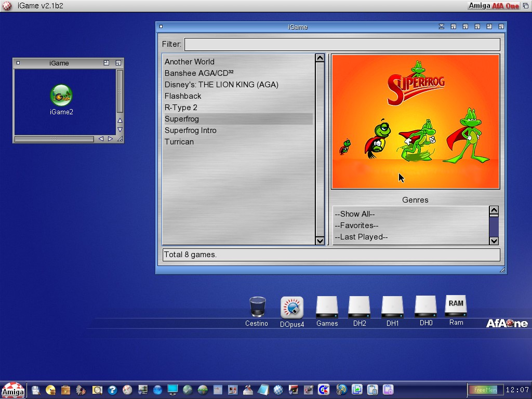The image size is (532, 399).
Task: Select the --Favorites-- genre
Action: coord(356,225)
